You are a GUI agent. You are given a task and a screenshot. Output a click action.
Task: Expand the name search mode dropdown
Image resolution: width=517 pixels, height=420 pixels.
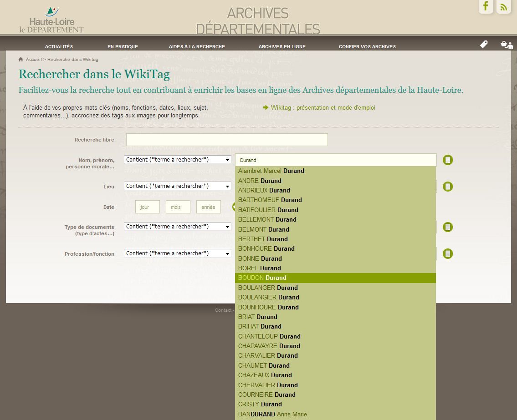tap(178, 160)
